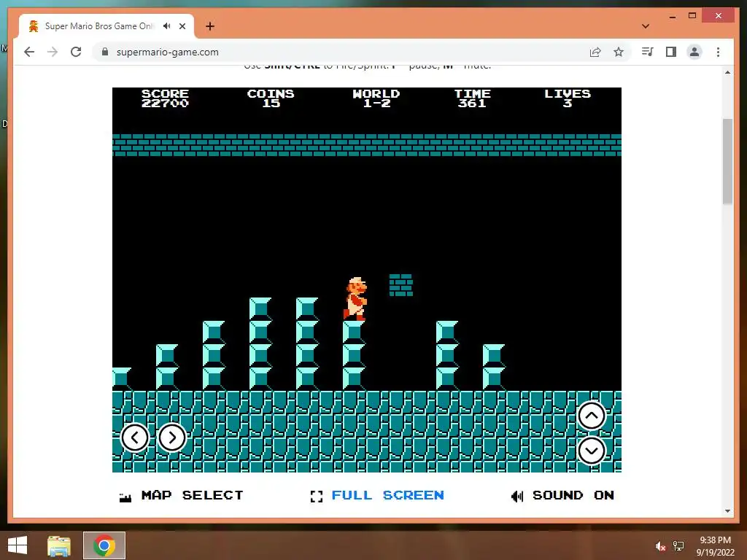Click the scrollbar up arrow

727,72
